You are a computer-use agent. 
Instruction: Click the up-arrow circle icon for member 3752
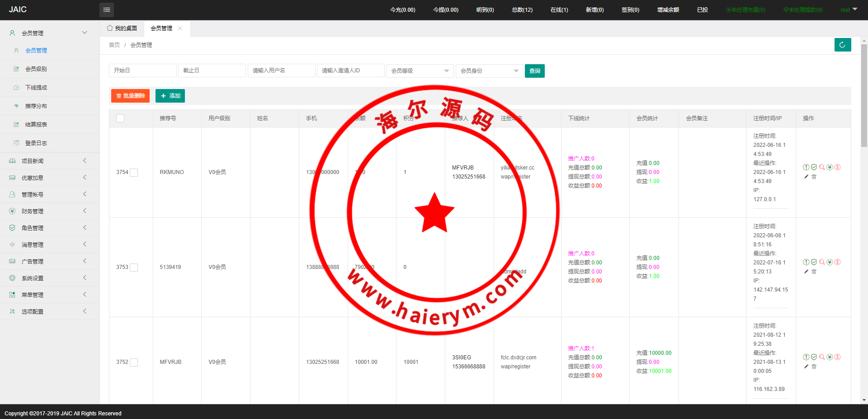tap(806, 357)
